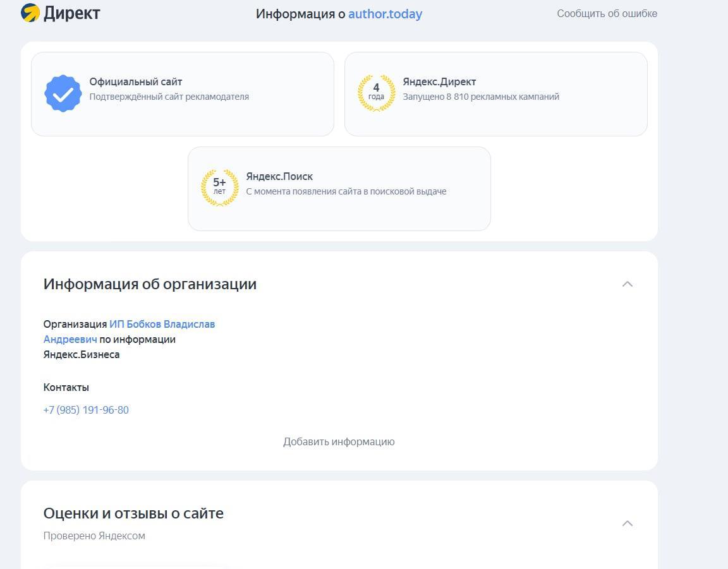Collapse the Оценки и отзывы section chevron
This screenshot has width=728, height=569.
(x=627, y=523)
